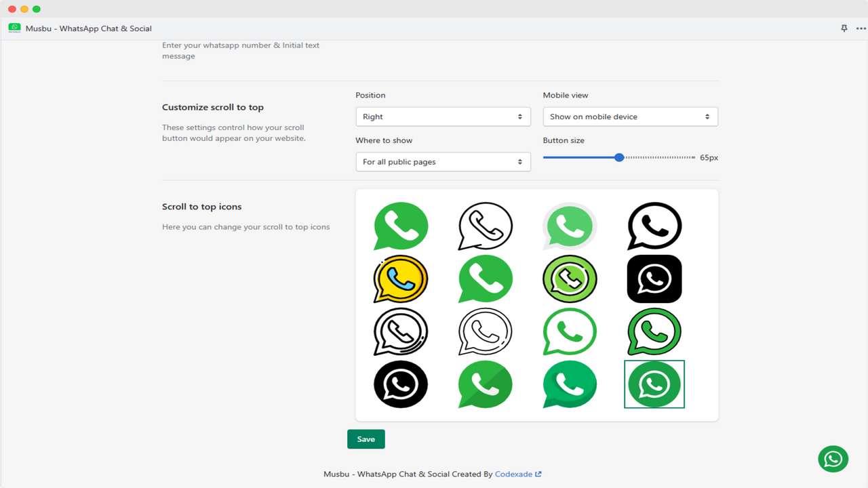
Task: Save the scroll to top settings
Action: 366,439
